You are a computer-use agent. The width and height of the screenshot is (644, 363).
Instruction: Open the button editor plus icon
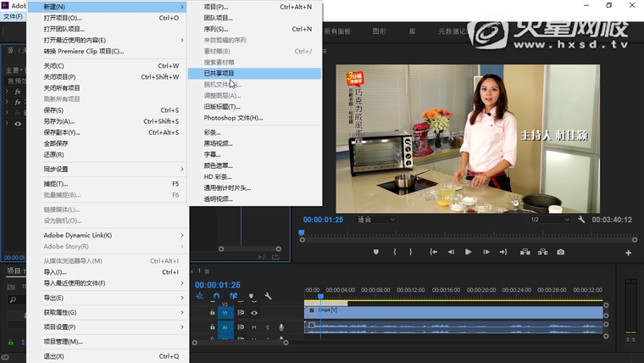click(628, 253)
